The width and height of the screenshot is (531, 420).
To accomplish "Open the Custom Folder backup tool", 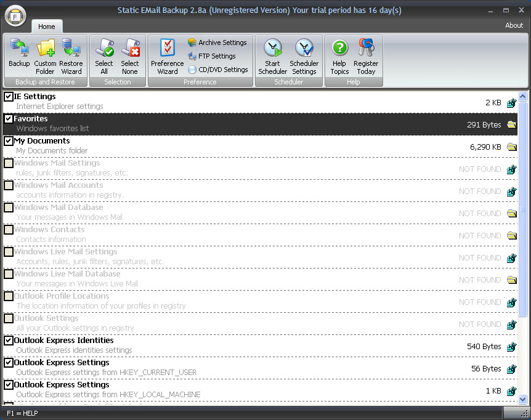I will 45,54.
